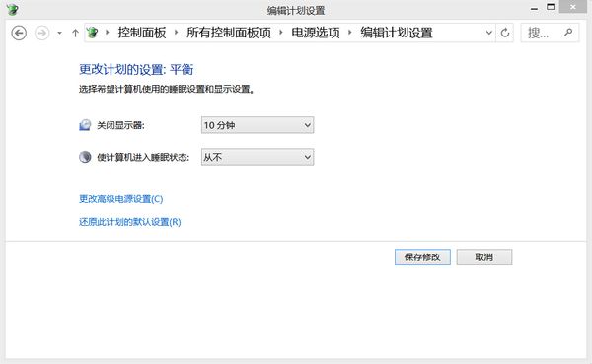The height and width of the screenshot is (364, 592).
Task: Open the 控制面板 breadcrumb
Action: (142, 33)
